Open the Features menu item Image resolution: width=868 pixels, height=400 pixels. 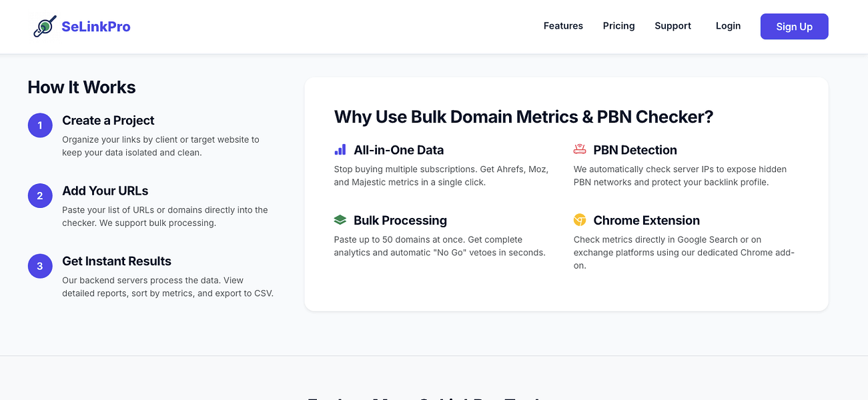[563, 26]
